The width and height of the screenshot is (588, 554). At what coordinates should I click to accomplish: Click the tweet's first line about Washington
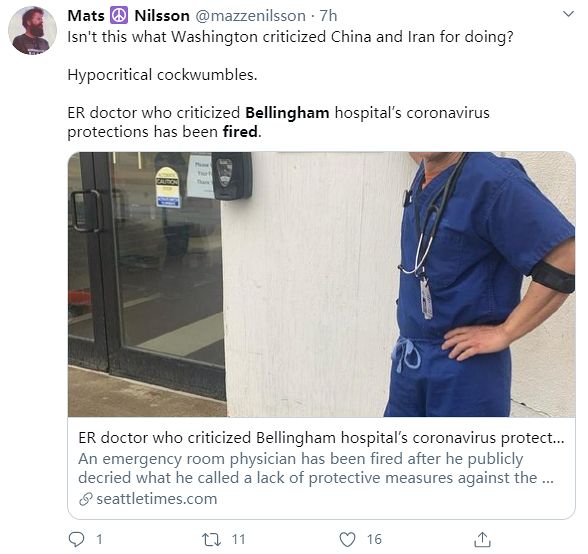point(290,37)
